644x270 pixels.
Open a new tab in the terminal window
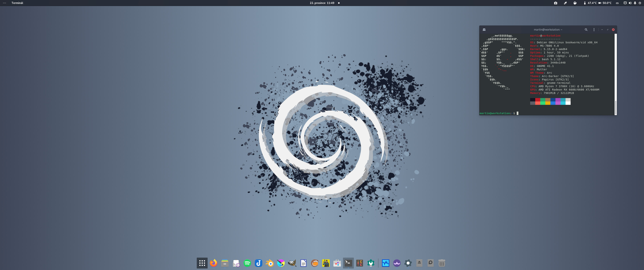(x=484, y=30)
